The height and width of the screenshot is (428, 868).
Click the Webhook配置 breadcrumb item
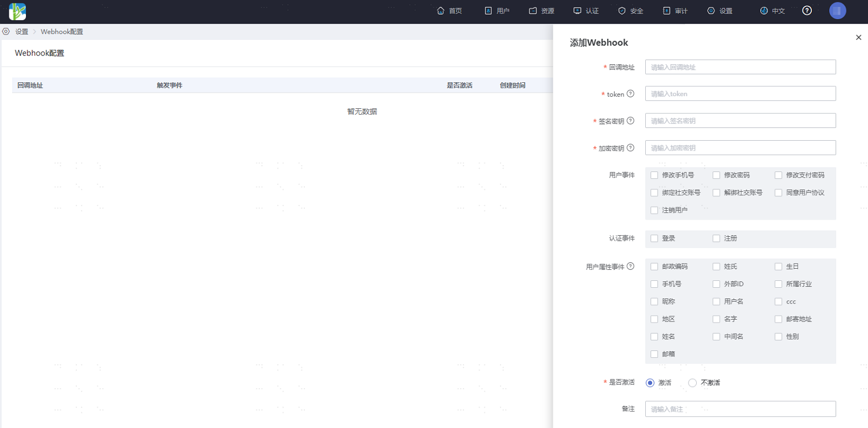(62, 32)
